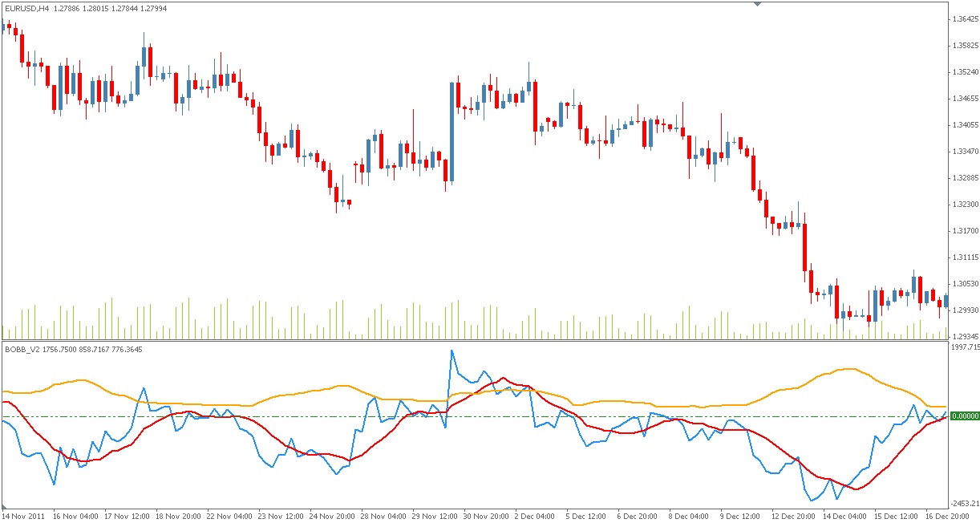The image size is (980, 523).
Task: Click the 30 Nov 20:00 time label
Action: (486, 517)
